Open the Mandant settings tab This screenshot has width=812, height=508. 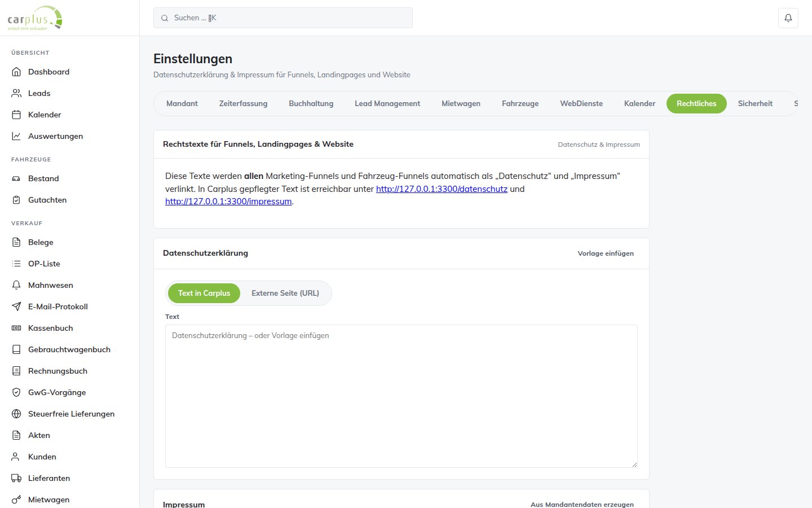(182, 103)
